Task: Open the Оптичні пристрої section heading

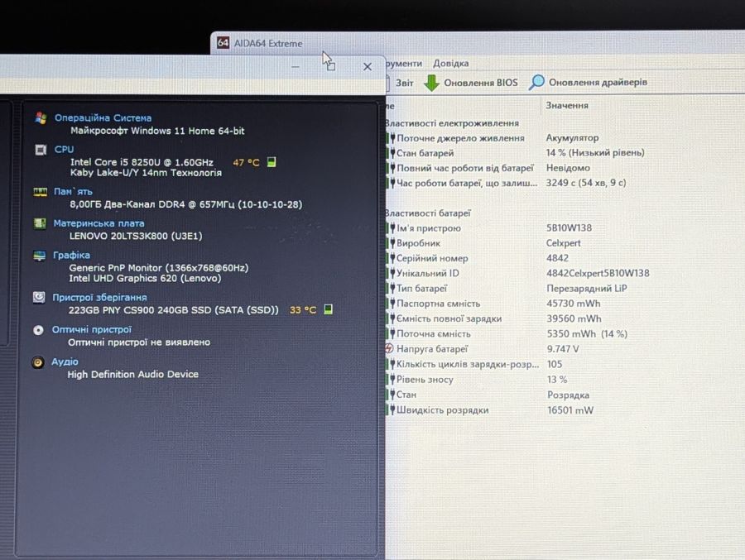Action: [x=92, y=329]
